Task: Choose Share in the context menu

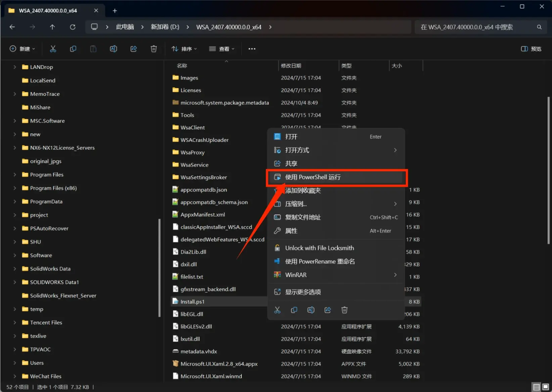Action: (336, 164)
